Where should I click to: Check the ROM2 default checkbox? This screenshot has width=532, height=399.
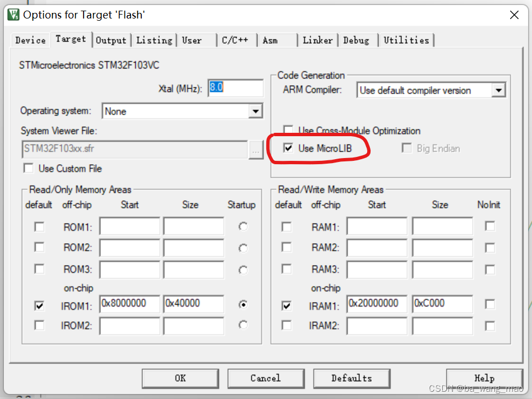[39, 247]
